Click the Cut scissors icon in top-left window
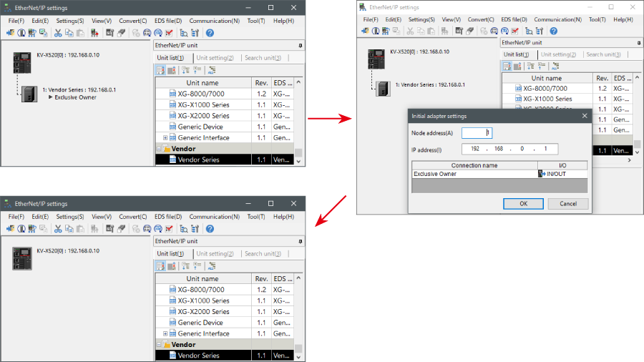This screenshot has width=644, height=362. coord(58,32)
